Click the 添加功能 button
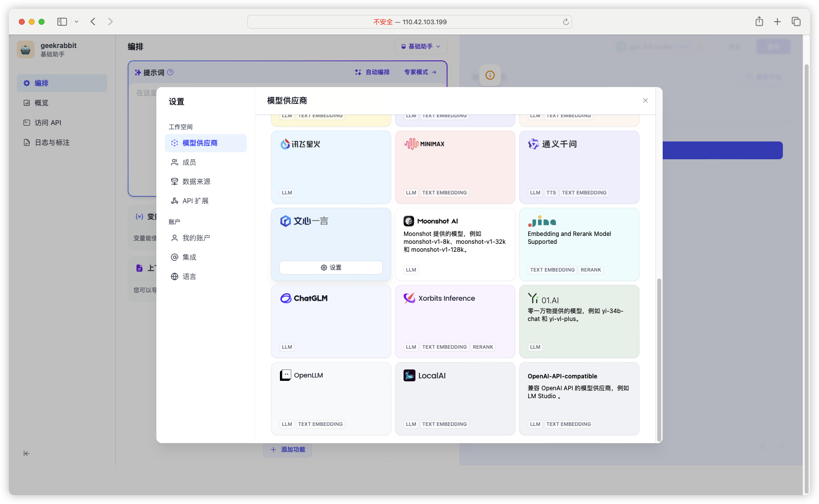The image size is (819, 504). click(x=287, y=450)
